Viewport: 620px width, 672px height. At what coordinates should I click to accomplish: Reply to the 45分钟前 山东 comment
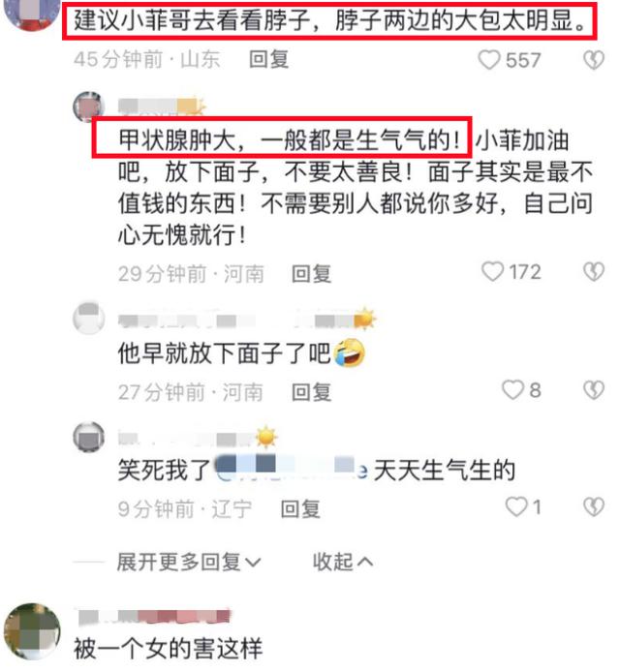[268, 59]
